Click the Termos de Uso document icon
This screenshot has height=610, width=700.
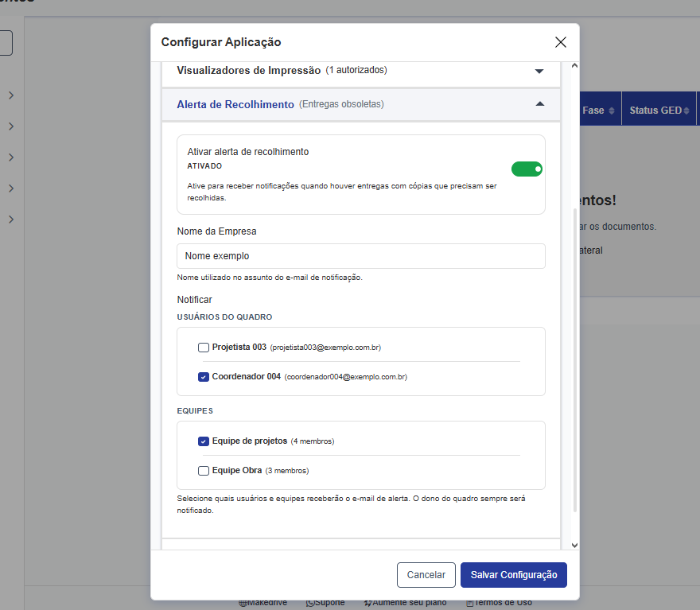[469, 603]
